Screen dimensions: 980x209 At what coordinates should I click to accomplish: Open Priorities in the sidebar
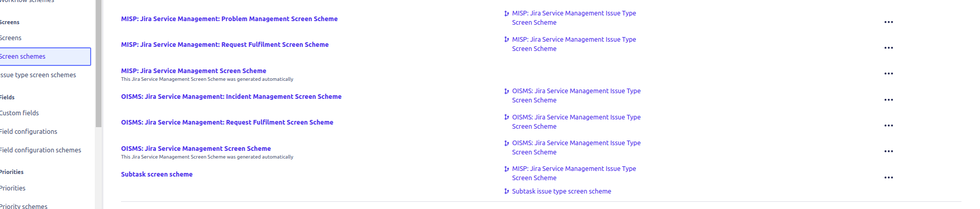pyautogui.click(x=12, y=188)
